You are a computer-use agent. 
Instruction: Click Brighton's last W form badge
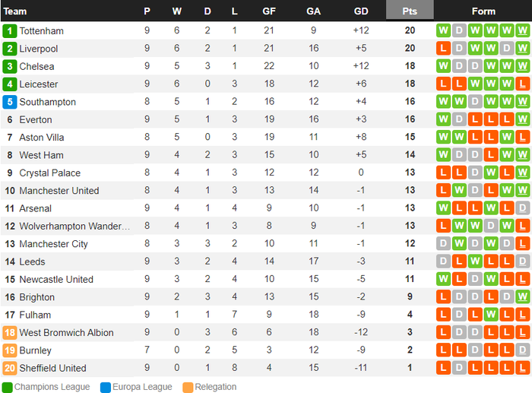pyautogui.click(x=522, y=297)
